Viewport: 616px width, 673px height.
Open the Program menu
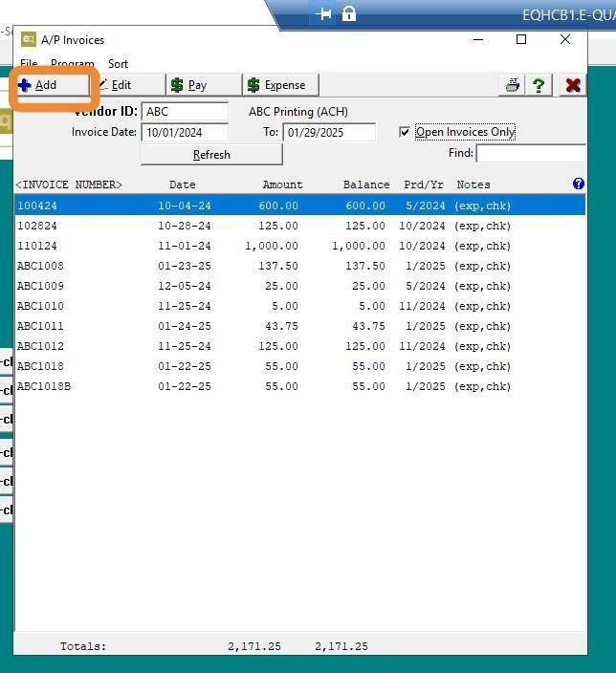72,64
